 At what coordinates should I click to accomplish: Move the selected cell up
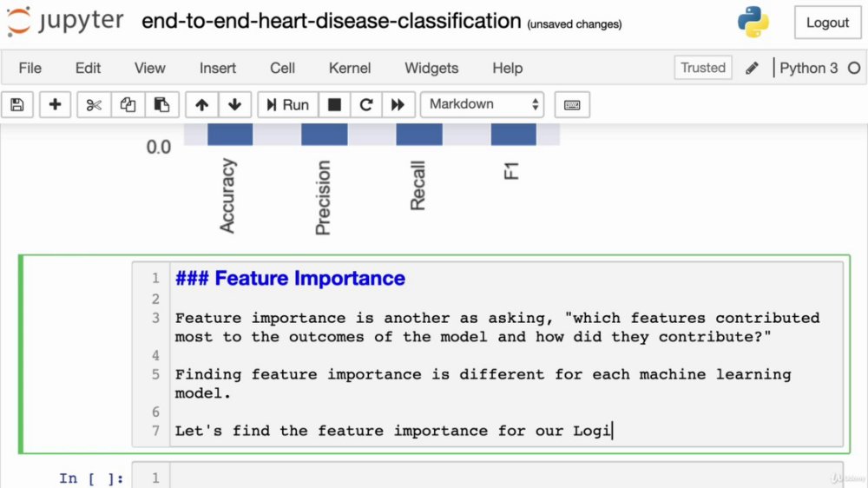201,105
